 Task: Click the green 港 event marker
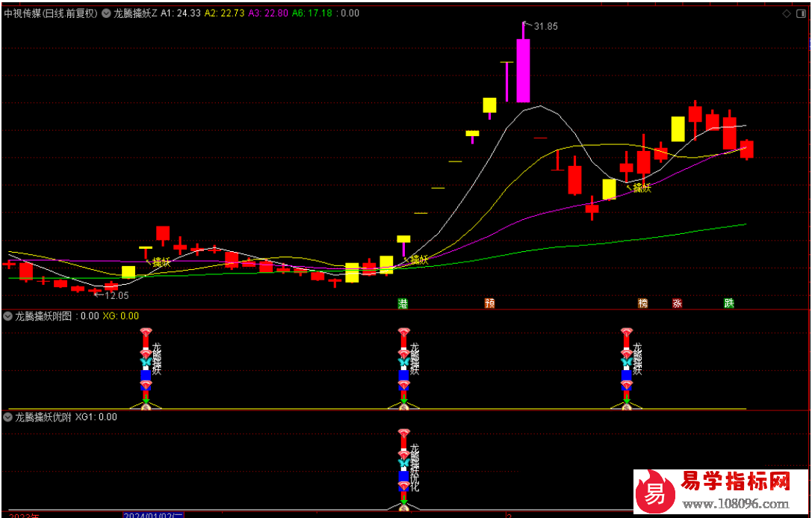pyautogui.click(x=403, y=303)
